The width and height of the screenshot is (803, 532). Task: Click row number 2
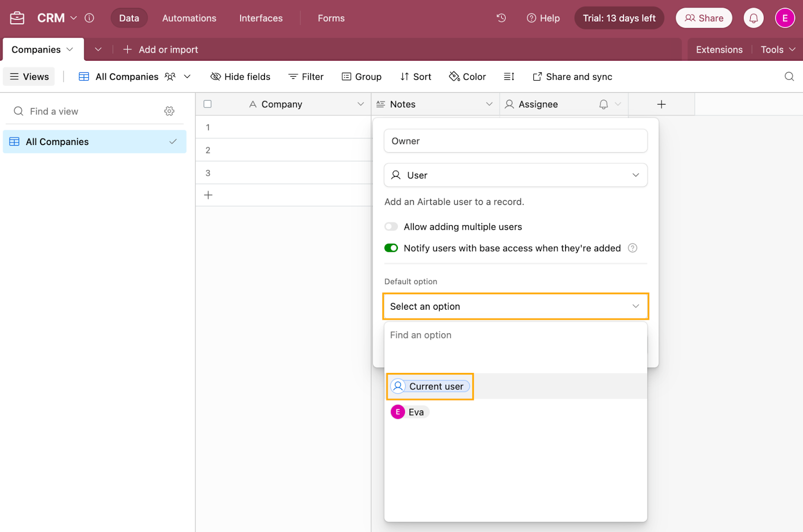208,150
